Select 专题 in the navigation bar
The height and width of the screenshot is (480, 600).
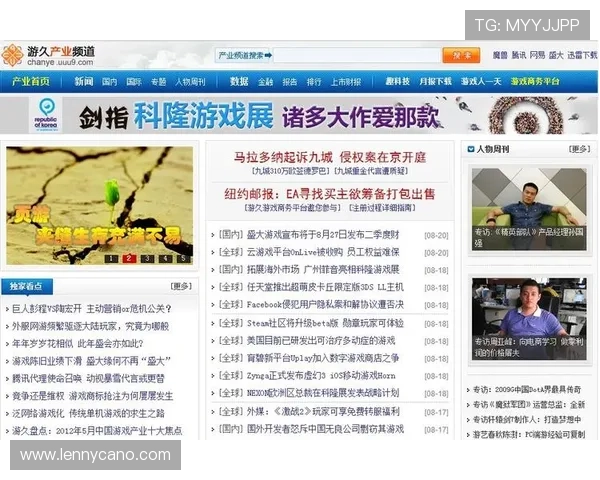pyautogui.click(x=158, y=82)
